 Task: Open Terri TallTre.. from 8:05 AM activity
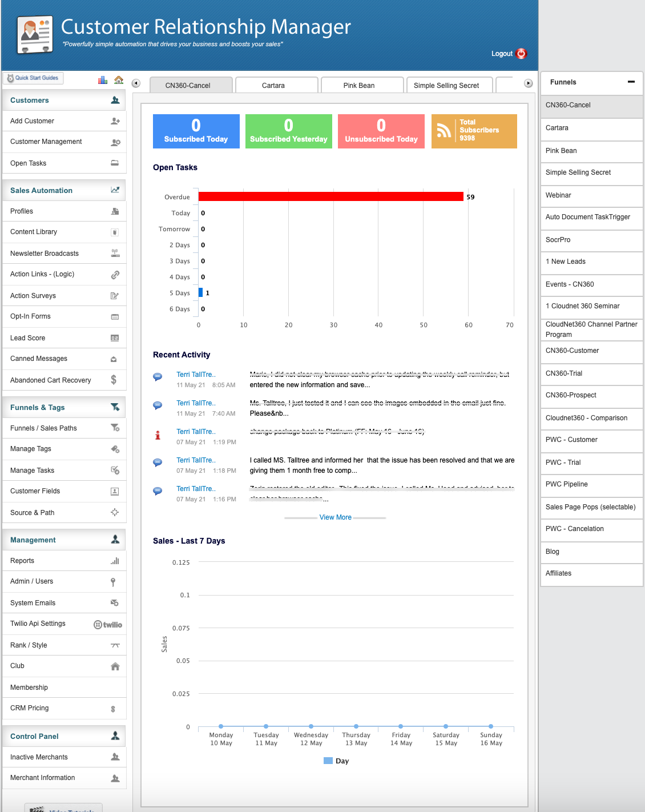(x=196, y=375)
